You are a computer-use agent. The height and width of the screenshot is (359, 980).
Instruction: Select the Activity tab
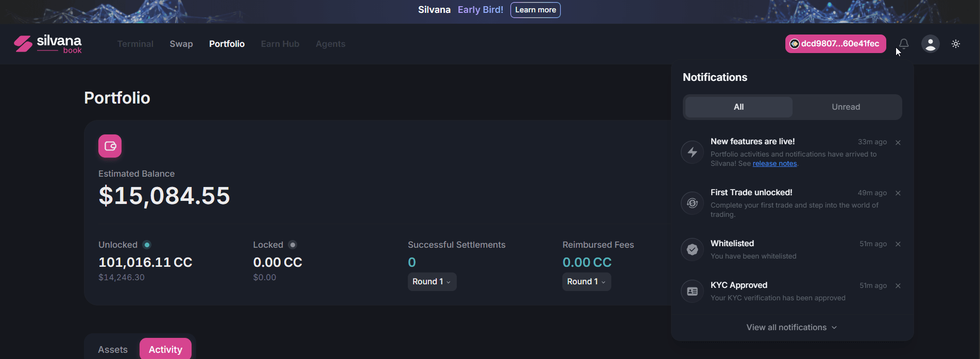pyautogui.click(x=165, y=350)
